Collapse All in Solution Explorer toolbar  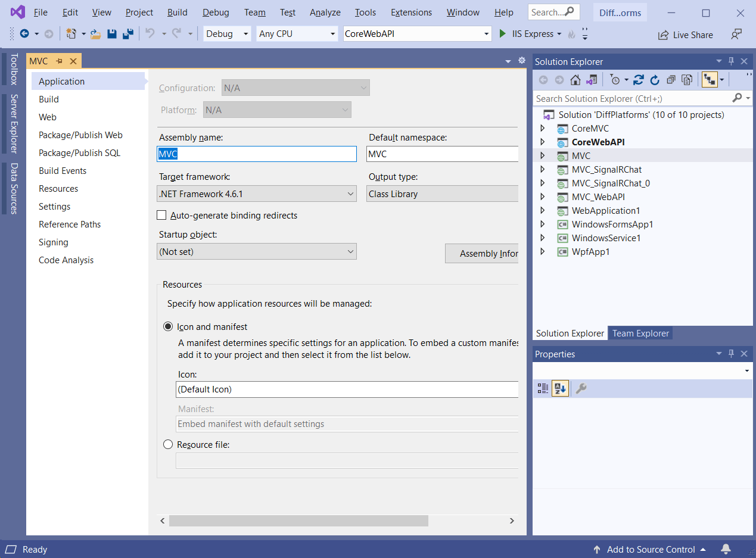pyautogui.click(x=671, y=80)
